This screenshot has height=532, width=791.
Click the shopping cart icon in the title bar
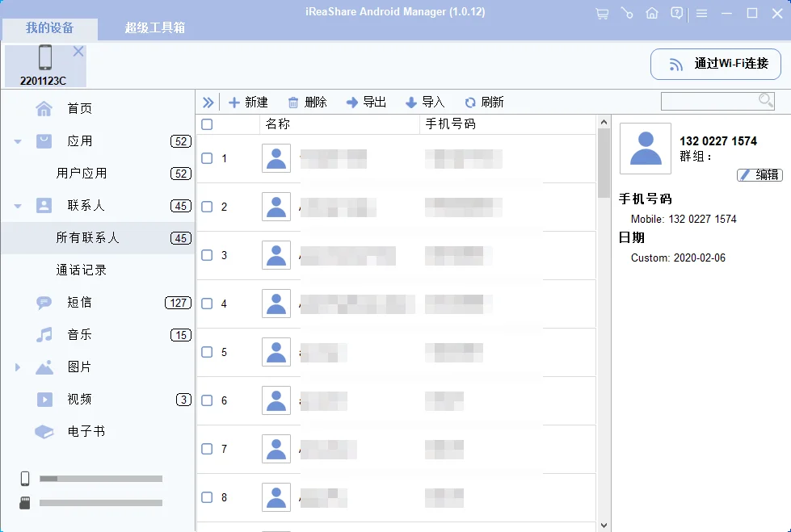(x=601, y=14)
